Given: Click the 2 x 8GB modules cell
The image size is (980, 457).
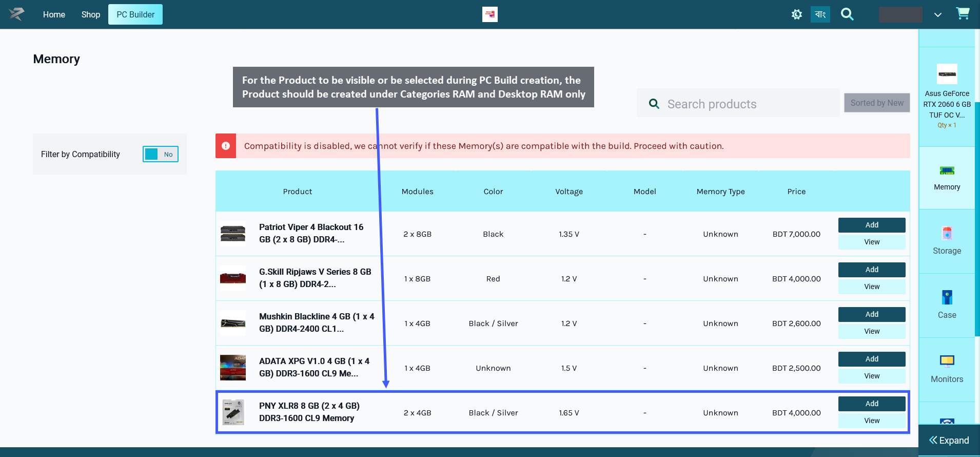Looking at the screenshot, I should pos(417,234).
